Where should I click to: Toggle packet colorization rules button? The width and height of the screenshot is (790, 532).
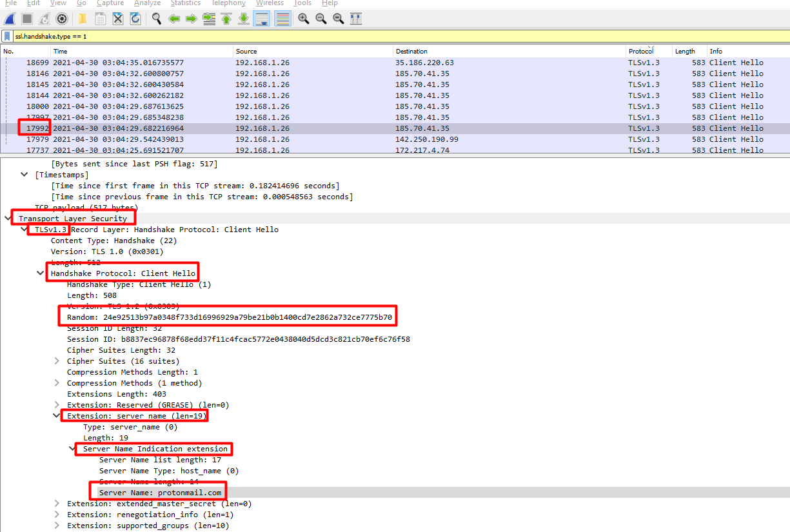tap(282, 19)
